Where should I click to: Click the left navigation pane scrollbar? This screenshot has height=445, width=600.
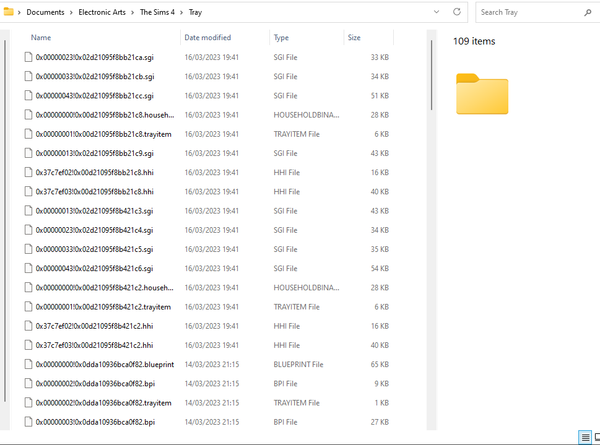(x=5, y=220)
